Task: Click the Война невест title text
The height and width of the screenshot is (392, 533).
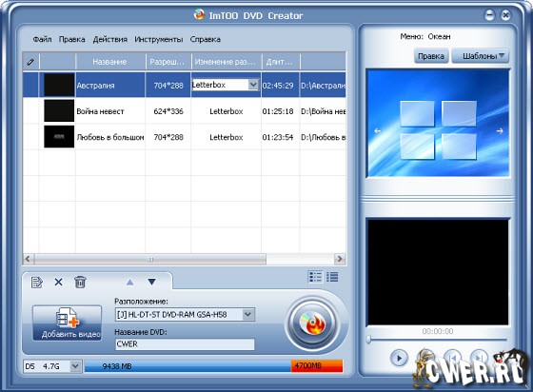Action: click(100, 111)
